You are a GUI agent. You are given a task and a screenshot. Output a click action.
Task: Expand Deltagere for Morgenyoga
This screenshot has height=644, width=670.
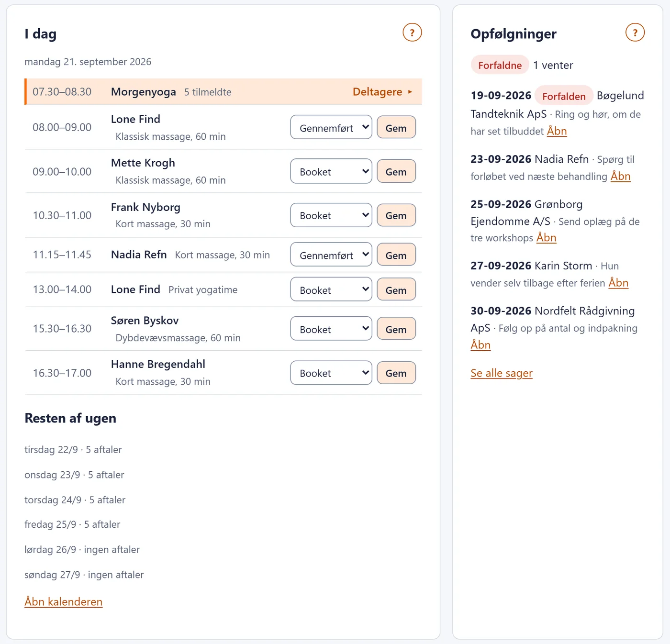coord(382,92)
